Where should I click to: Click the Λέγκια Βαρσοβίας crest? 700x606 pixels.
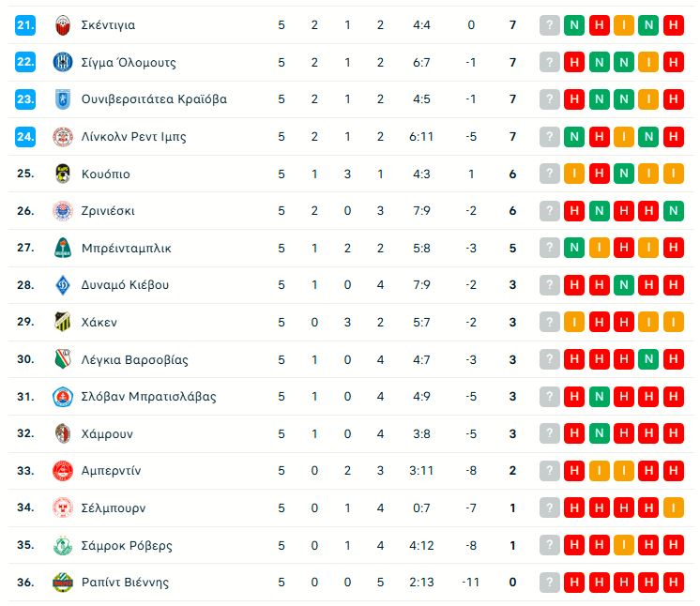63,359
